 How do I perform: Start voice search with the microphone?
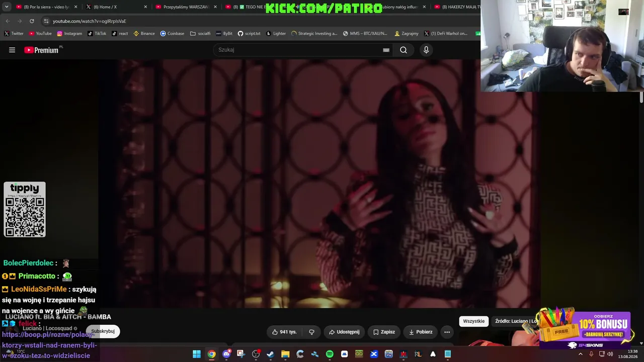(x=426, y=50)
